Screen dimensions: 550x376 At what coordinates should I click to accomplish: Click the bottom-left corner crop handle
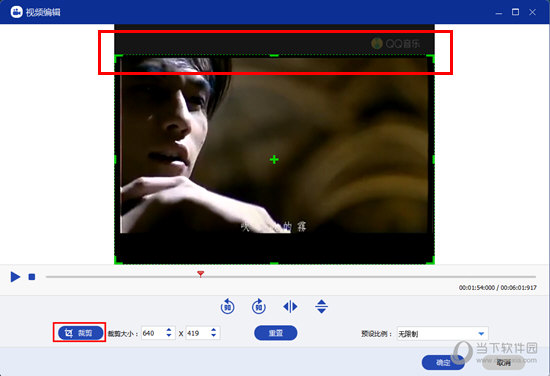(118, 260)
